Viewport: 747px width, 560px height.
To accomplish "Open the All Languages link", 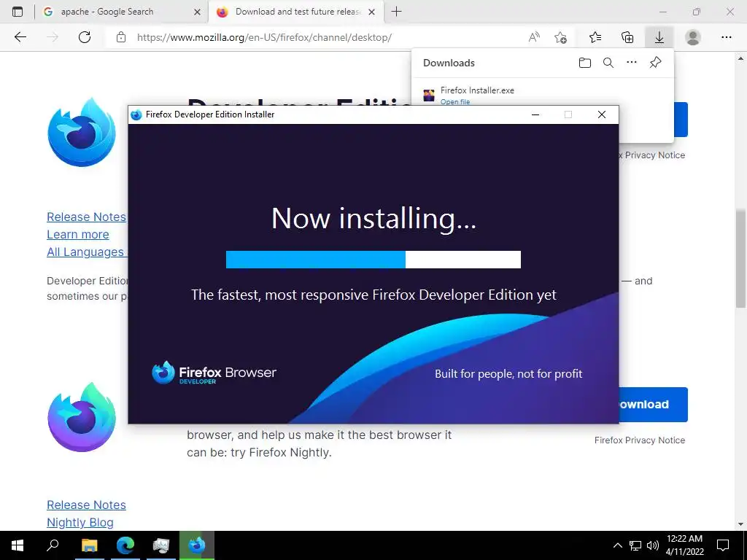I will pyautogui.click(x=87, y=252).
